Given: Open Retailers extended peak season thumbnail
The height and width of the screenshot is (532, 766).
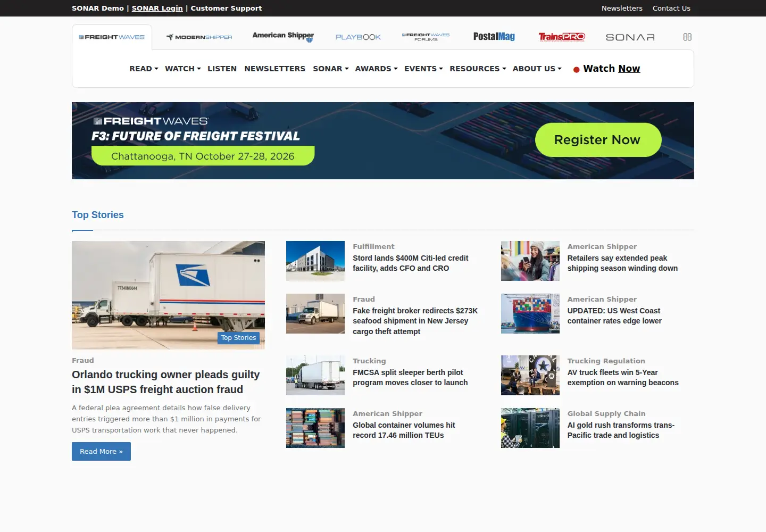Looking at the screenshot, I should pos(530,261).
